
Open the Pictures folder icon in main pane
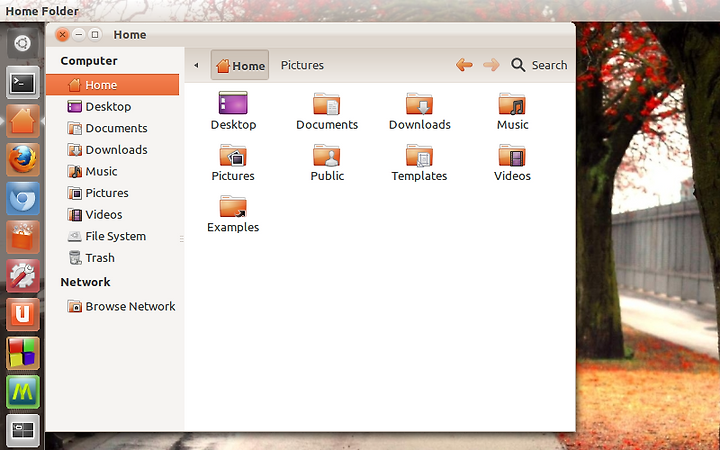coord(233,155)
